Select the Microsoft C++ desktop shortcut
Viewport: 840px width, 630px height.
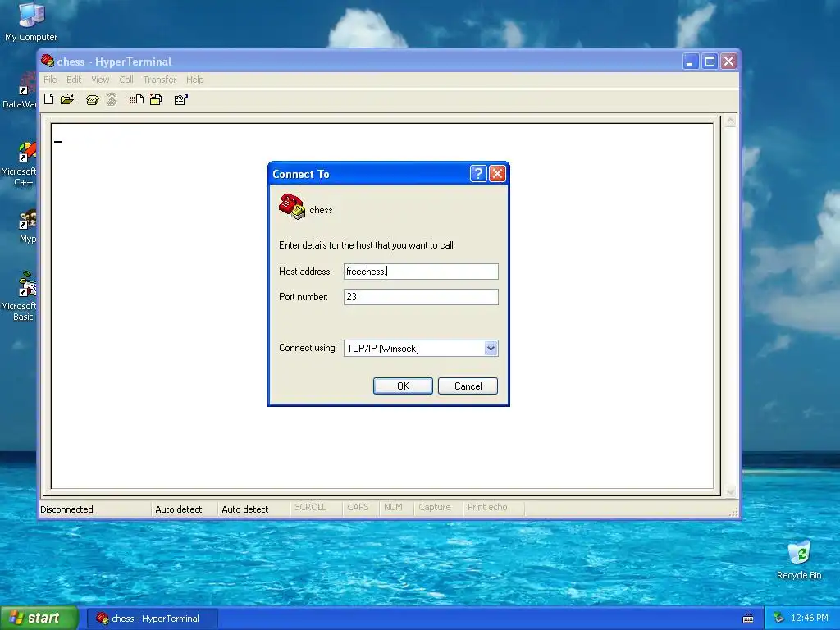(20, 164)
